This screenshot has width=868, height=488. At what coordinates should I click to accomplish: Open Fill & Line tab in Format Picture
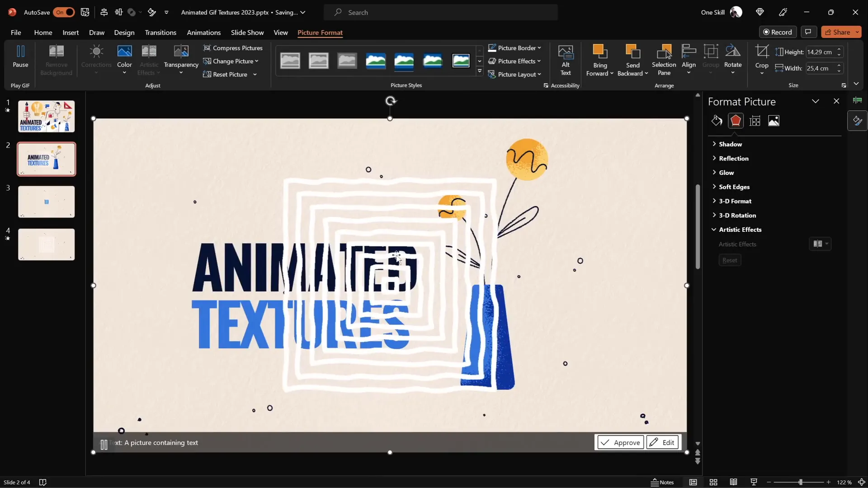point(717,121)
